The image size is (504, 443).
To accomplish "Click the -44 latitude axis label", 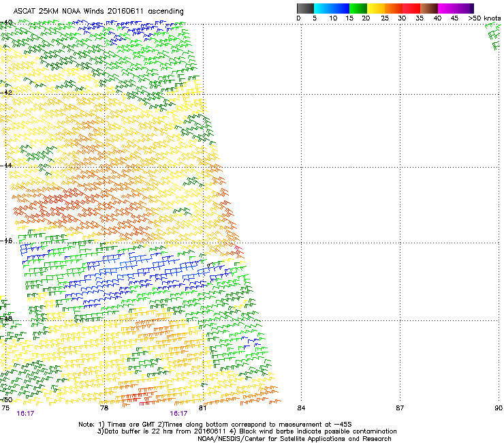I will coord(6,166).
